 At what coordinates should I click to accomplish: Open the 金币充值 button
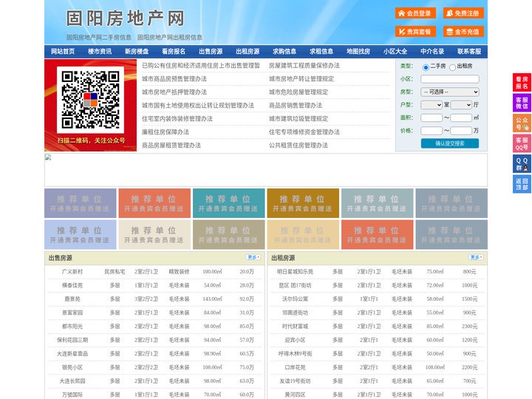[463, 32]
